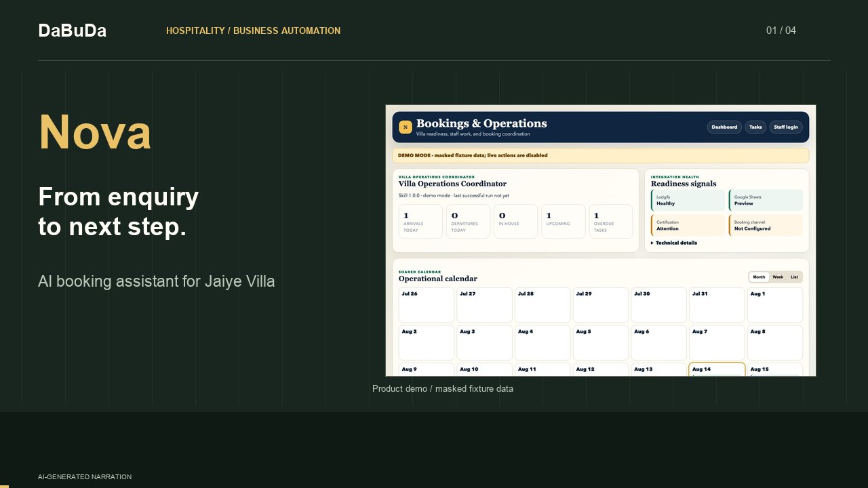Select the Upcoming stat card
Image resolution: width=868 pixels, height=488 pixels.
tap(563, 222)
